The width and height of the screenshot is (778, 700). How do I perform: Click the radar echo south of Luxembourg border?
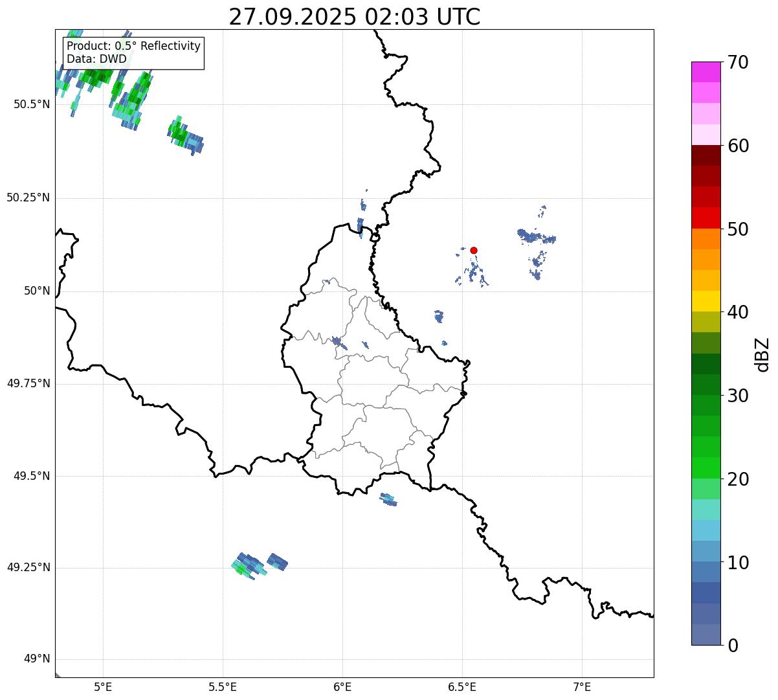(x=388, y=499)
